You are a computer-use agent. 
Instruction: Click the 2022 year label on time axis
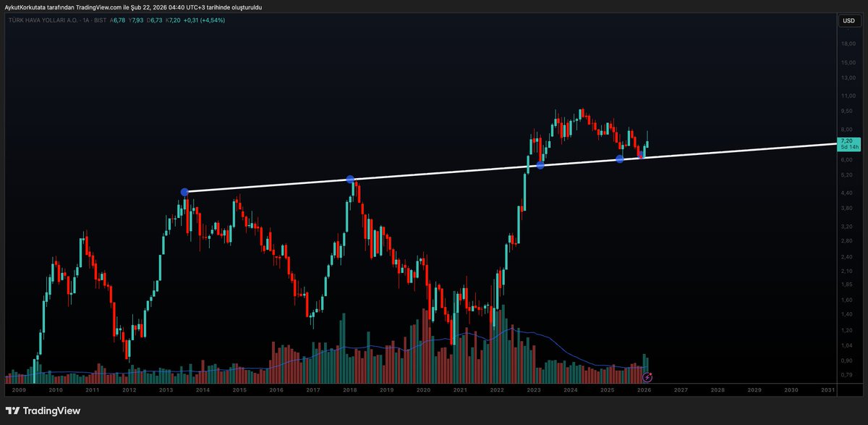[x=497, y=390]
